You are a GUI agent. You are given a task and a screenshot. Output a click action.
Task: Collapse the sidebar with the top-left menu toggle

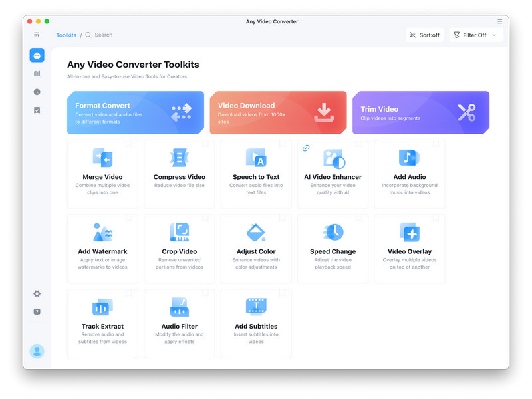[x=37, y=35]
